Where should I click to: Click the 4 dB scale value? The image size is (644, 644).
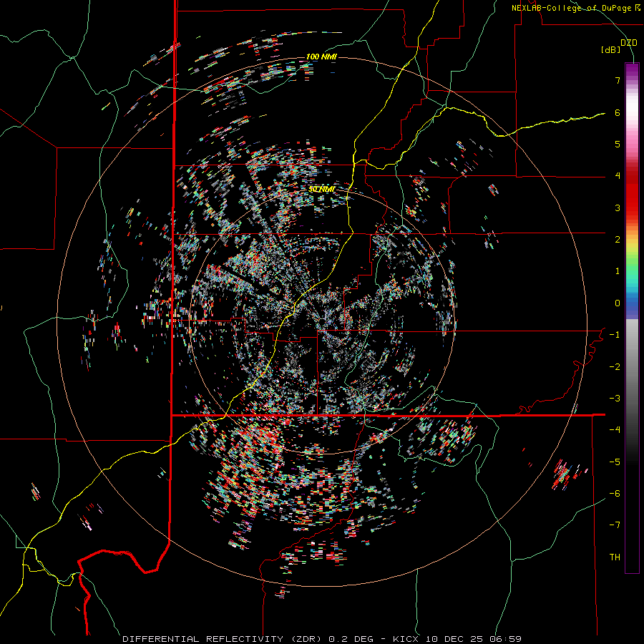(618, 176)
